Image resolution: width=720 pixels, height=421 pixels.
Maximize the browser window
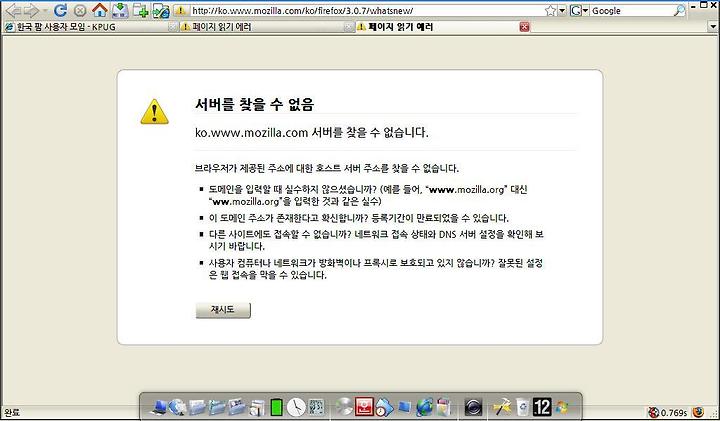click(704, 5)
